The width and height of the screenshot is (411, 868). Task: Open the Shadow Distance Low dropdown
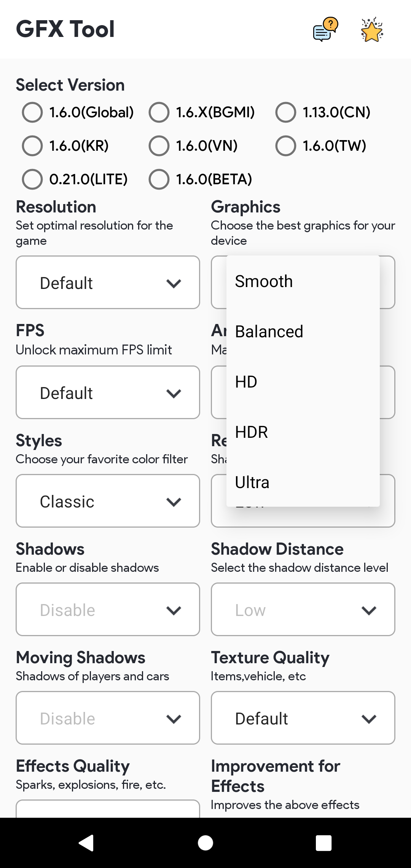(x=303, y=610)
